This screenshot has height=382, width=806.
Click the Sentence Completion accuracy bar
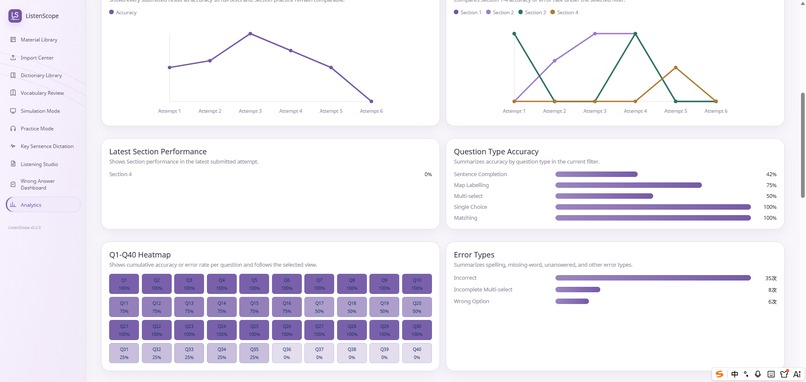(x=596, y=174)
